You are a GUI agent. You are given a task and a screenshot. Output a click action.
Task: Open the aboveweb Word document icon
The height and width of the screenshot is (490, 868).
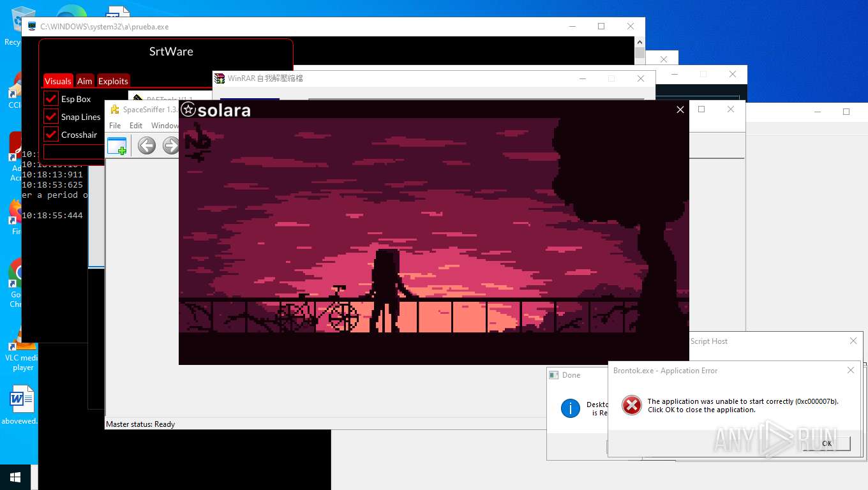click(22, 404)
